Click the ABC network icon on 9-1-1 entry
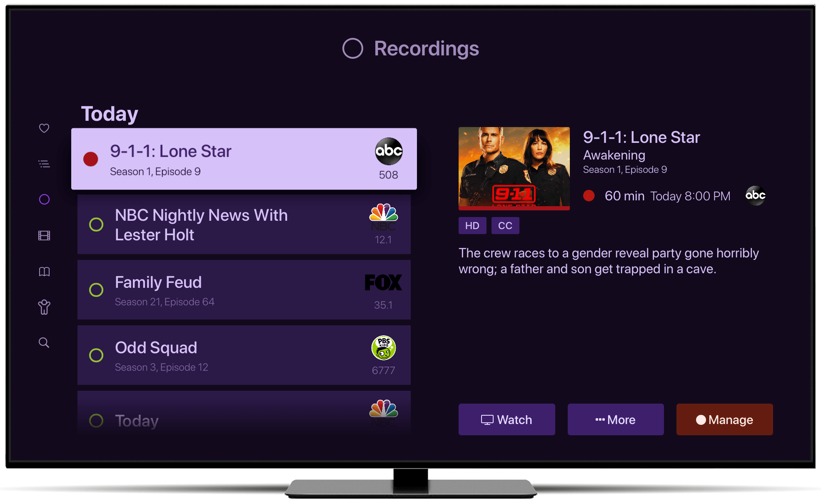 pyautogui.click(x=387, y=152)
